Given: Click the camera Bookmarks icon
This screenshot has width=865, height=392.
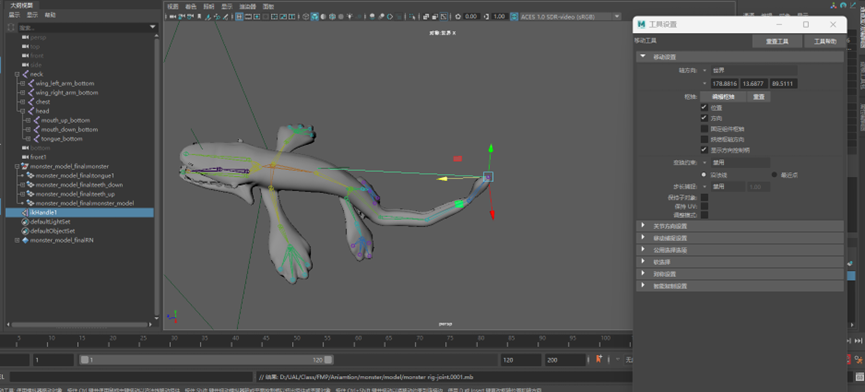Looking at the screenshot, I should [x=199, y=17].
